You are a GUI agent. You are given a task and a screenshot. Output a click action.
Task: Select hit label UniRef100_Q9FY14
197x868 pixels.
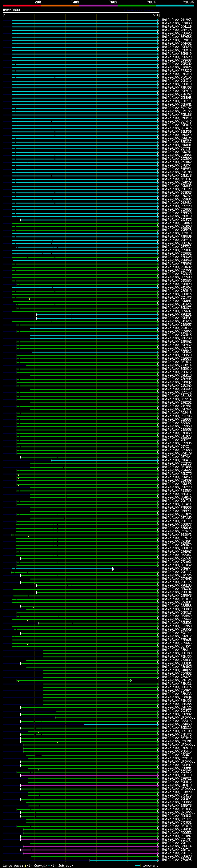point(177,240)
